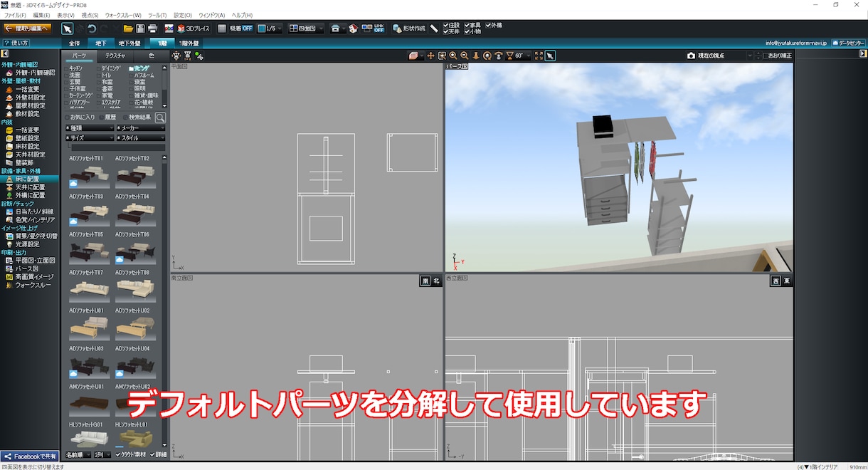868x470 pixels.
Task: Open the スタイル filter dropdown
Action: coord(140,138)
